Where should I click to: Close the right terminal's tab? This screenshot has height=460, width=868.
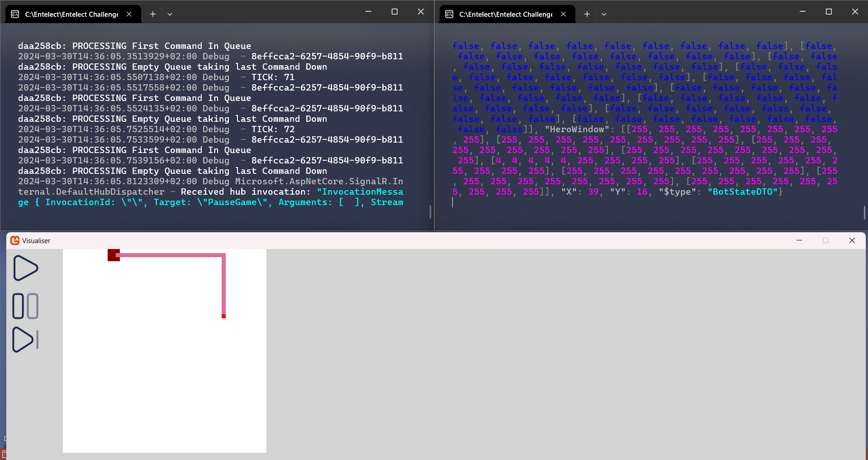[563, 14]
